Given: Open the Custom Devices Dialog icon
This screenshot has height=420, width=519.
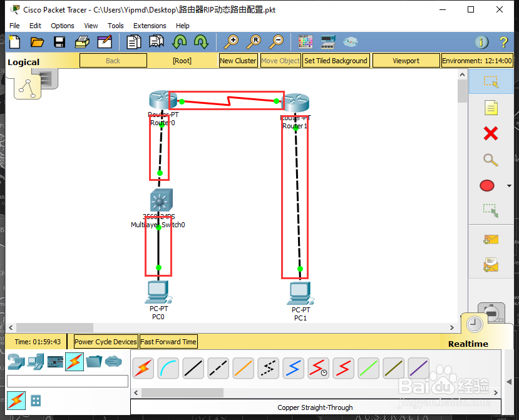Looking at the screenshot, I should click(328, 42).
